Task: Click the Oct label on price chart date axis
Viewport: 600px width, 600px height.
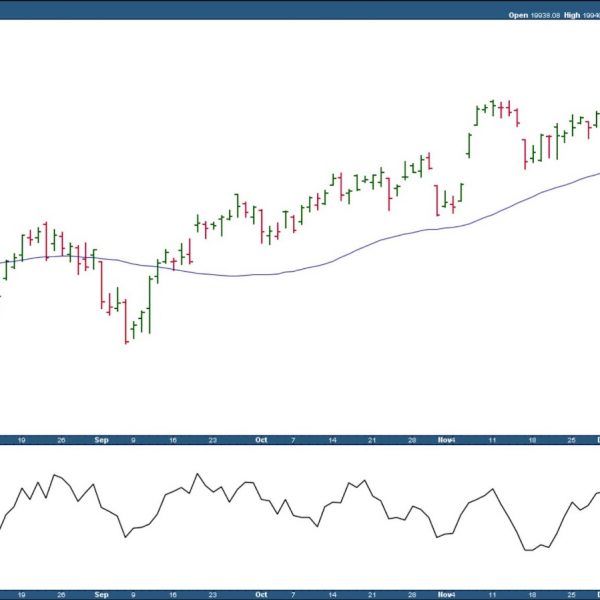Action: (x=261, y=440)
